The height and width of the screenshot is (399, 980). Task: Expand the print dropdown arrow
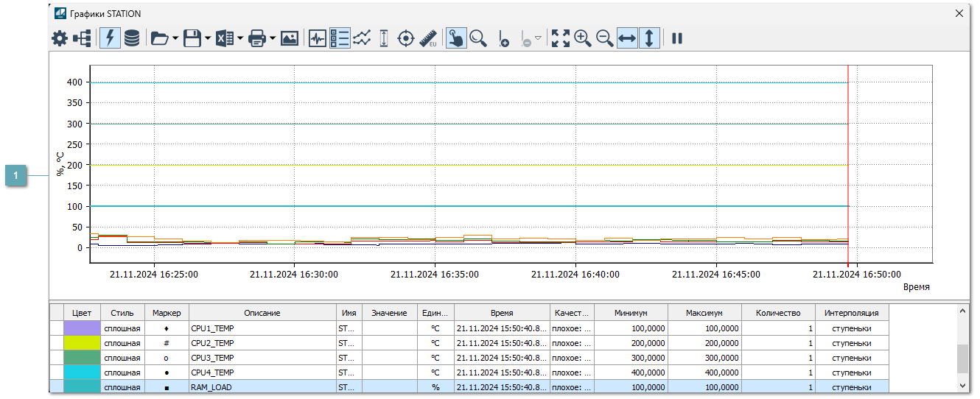pyautogui.click(x=273, y=39)
